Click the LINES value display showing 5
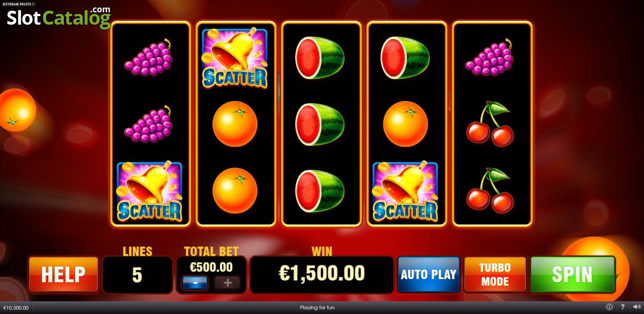This screenshot has width=644, height=314. coord(137,275)
